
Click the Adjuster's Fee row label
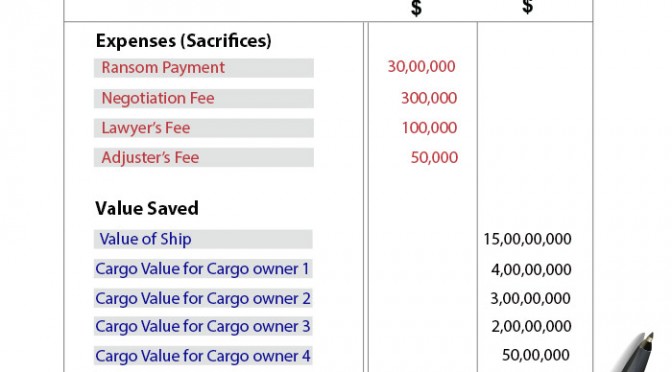[150, 157]
